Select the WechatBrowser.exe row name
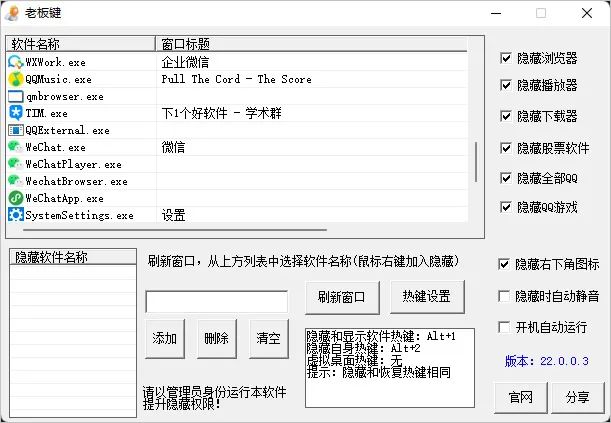611x423 pixels. click(76, 182)
